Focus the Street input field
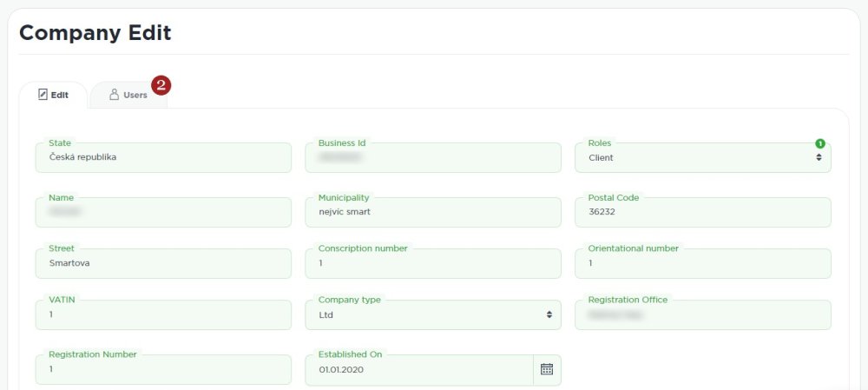 point(163,262)
